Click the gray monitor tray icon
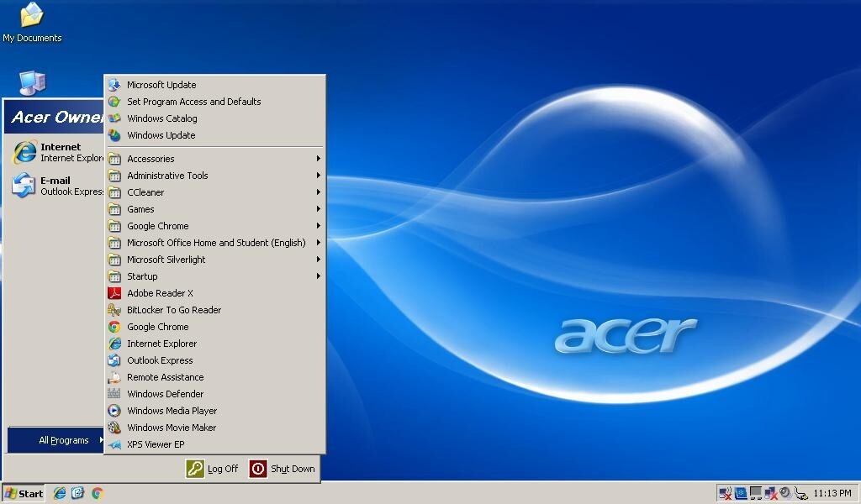The width and height of the screenshot is (861, 504). click(756, 494)
